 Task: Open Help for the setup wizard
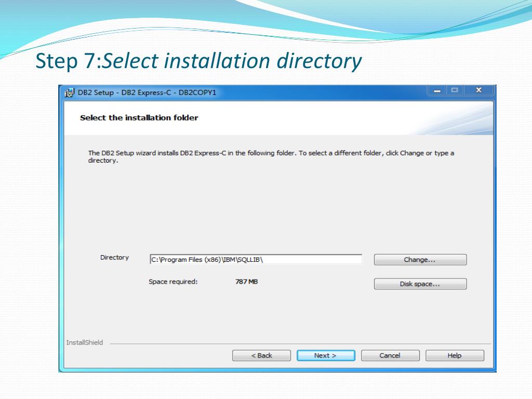[455, 355]
